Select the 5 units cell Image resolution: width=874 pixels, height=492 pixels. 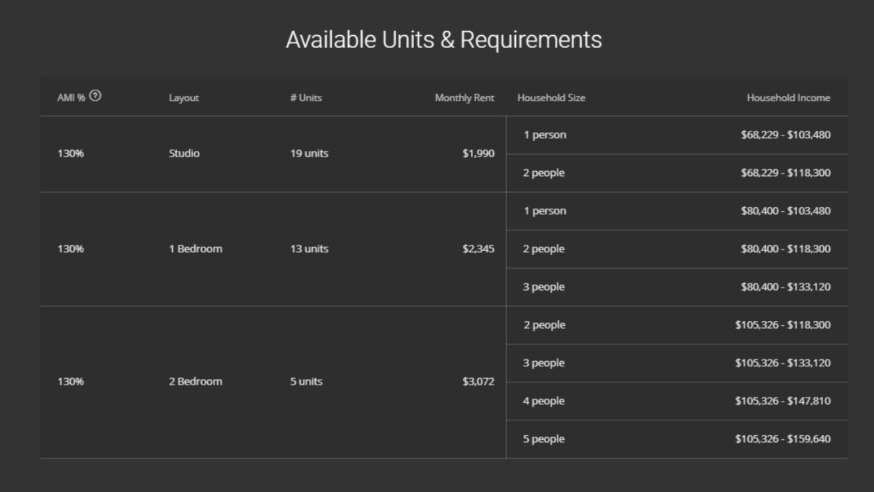(x=306, y=382)
